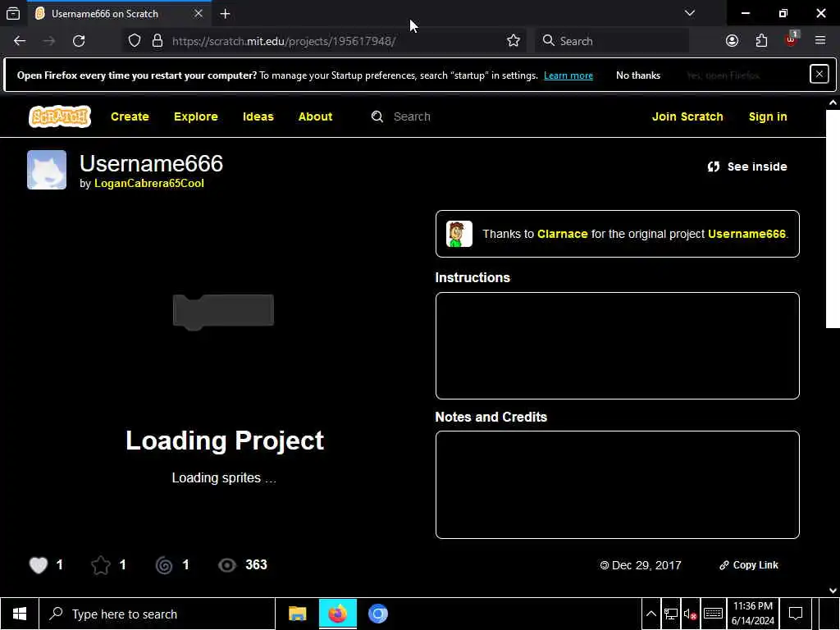
Task: Dismiss the startup notification bar
Action: [819, 74]
